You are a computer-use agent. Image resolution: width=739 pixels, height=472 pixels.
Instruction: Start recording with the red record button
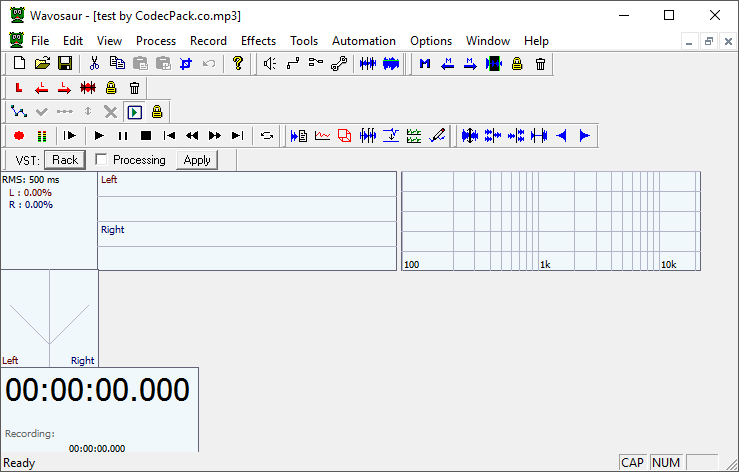19,136
